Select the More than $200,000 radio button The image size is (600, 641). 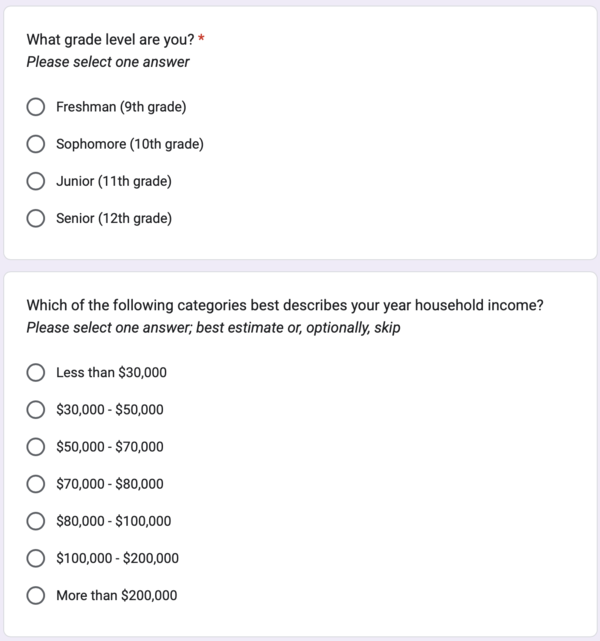(36, 595)
